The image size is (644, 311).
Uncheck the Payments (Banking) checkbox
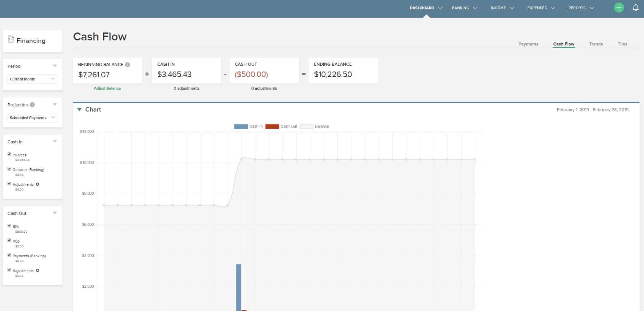click(9, 255)
